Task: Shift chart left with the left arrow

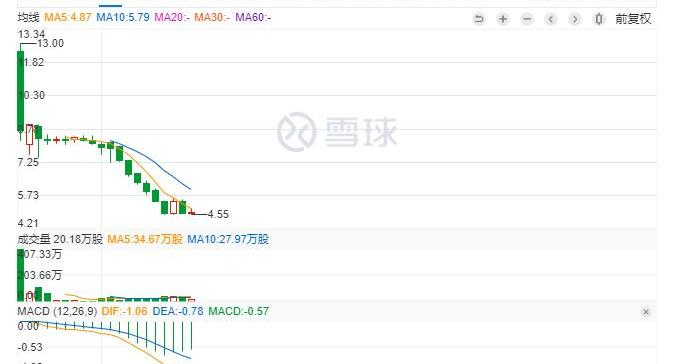Action: [x=551, y=19]
